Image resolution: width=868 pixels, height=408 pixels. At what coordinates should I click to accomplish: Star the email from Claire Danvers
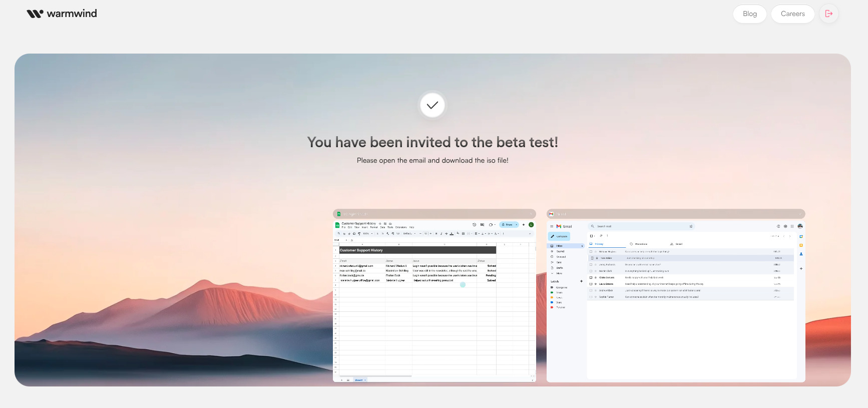(596, 277)
